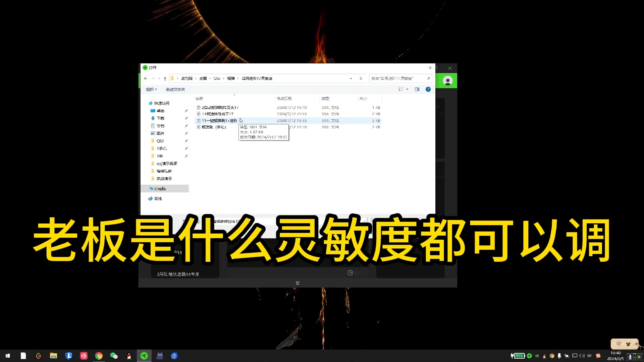Select QSJ in the address breadcrumb
This screenshot has height=362, width=644.
point(217,78)
